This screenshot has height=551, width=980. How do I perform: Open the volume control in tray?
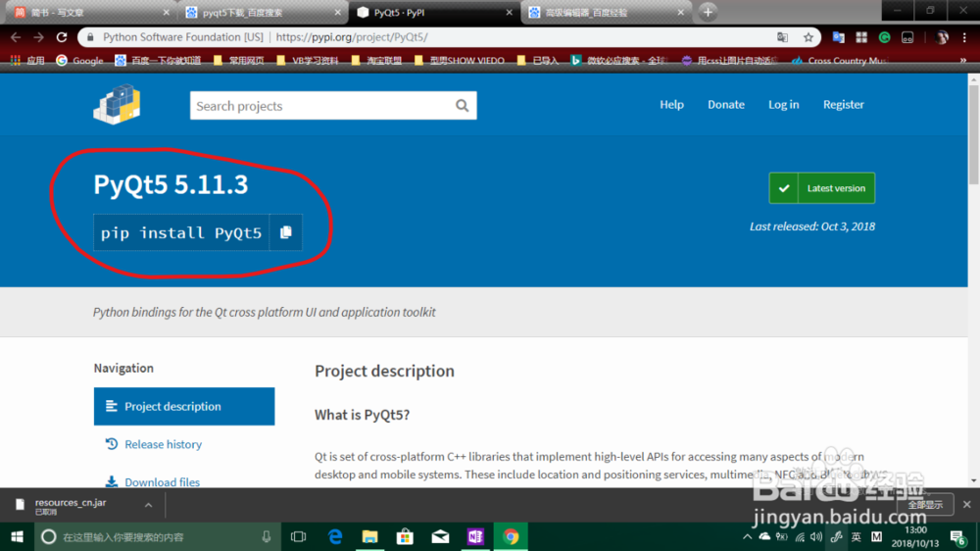(817, 536)
